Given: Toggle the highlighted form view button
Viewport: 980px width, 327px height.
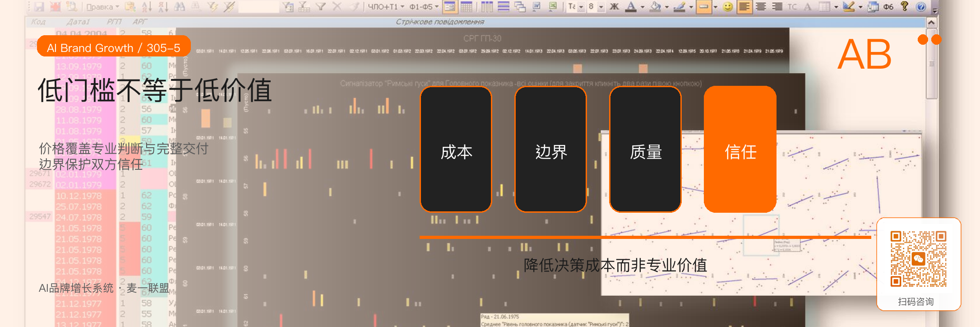Looking at the screenshot, I should pos(450,7).
